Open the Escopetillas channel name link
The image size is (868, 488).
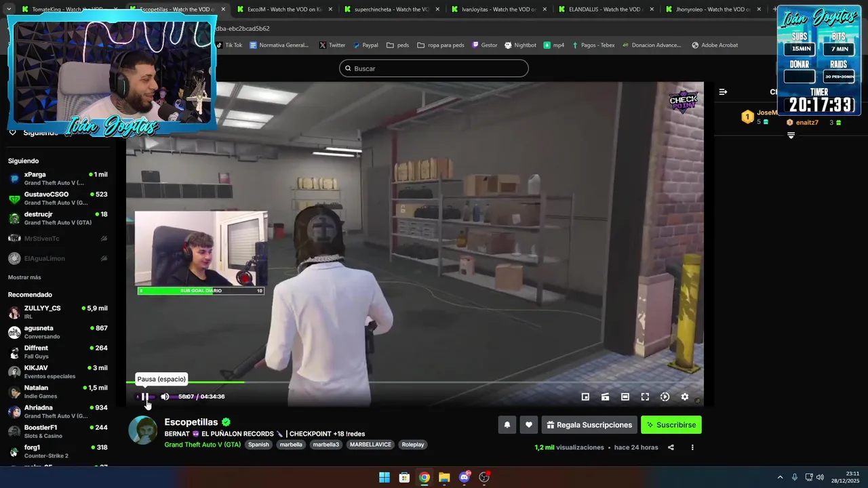(191, 422)
